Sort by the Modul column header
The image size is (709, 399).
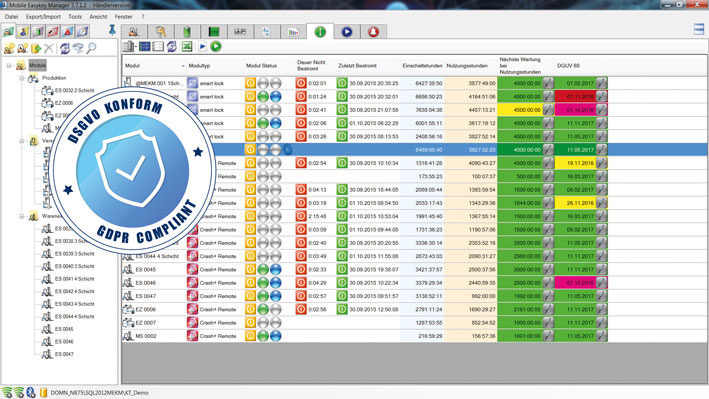point(154,66)
